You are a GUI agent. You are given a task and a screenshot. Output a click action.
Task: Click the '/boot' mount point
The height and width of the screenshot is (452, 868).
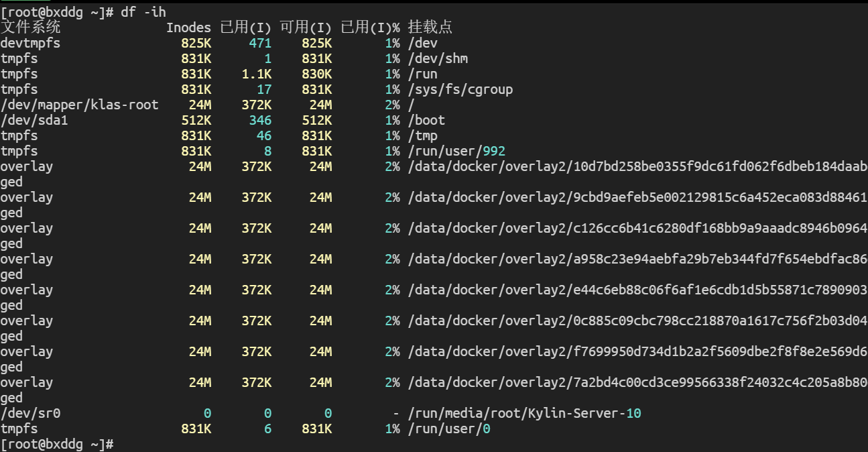coord(426,120)
